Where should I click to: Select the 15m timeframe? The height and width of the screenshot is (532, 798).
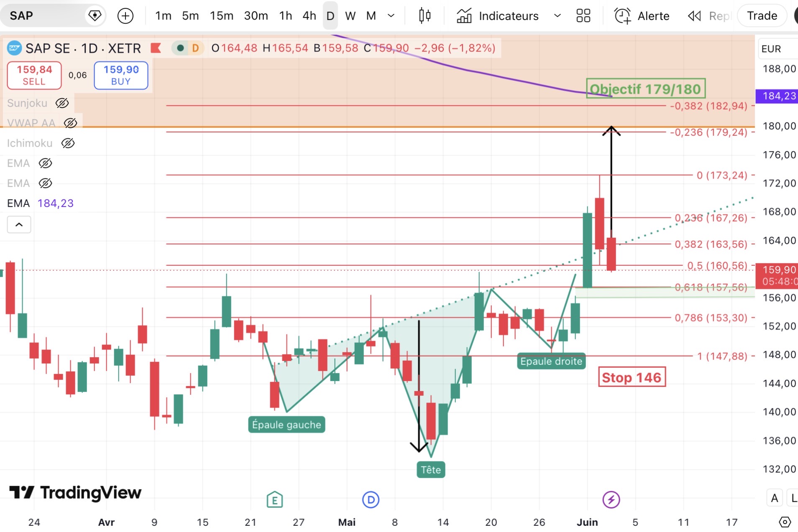[222, 16]
